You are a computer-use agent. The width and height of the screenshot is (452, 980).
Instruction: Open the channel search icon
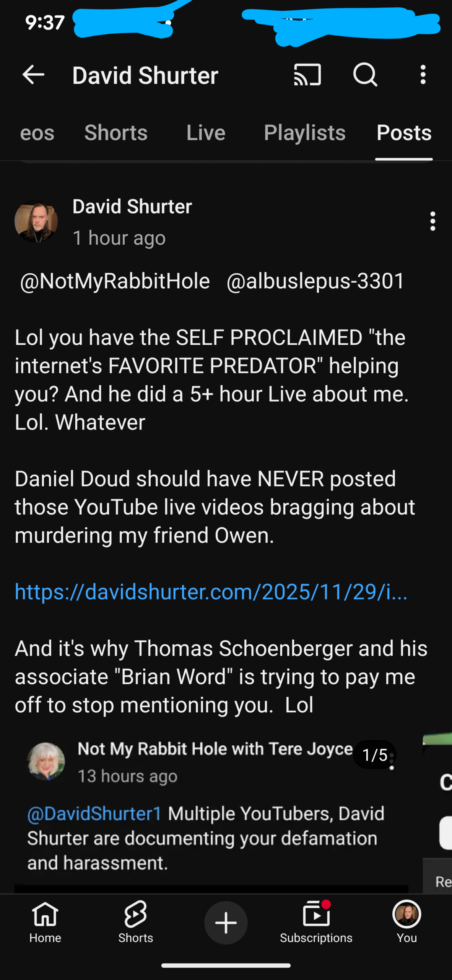coord(365,75)
